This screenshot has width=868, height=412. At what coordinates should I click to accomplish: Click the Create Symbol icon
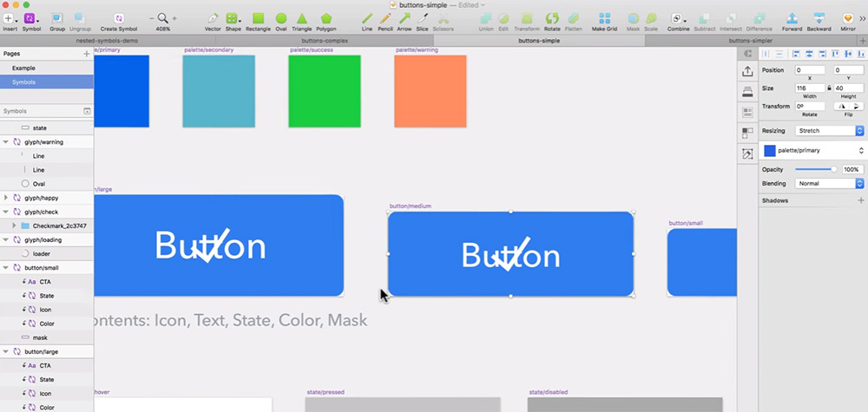tap(118, 19)
